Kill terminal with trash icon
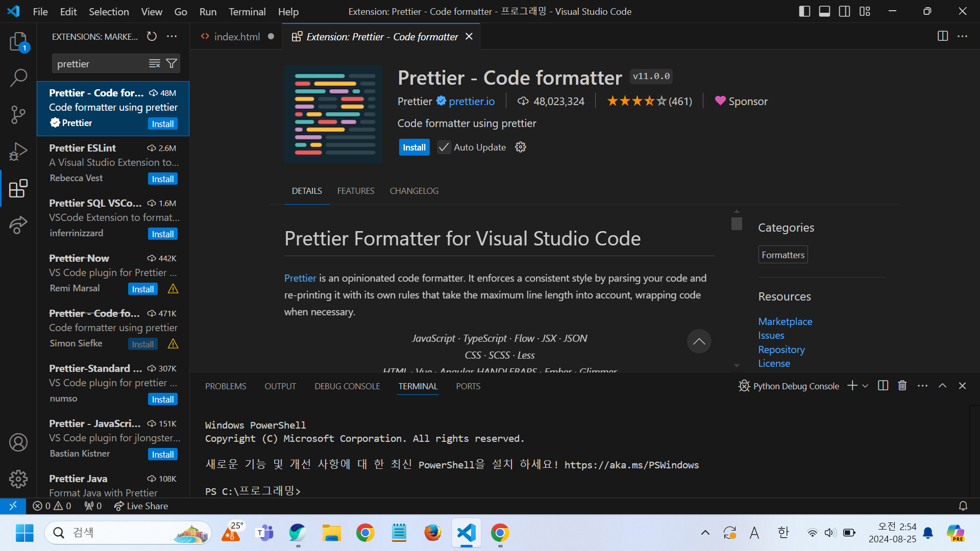Image resolution: width=980 pixels, height=551 pixels. point(902,386)
